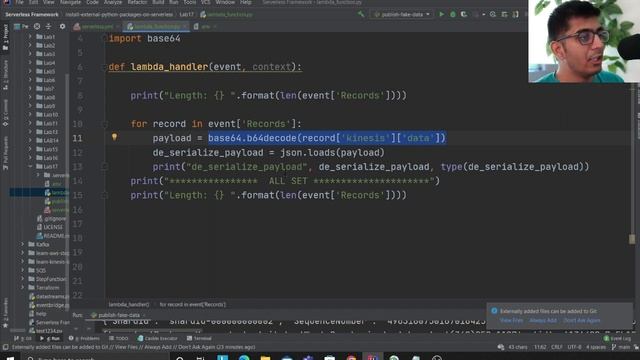Open Project panel gear settings
The image size is (640, 360).
[62, 27]
